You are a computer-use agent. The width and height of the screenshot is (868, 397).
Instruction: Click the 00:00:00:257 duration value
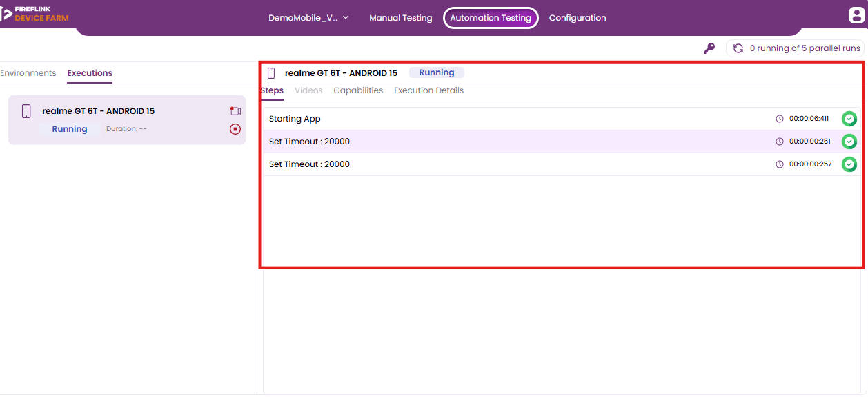pos(810,164)
